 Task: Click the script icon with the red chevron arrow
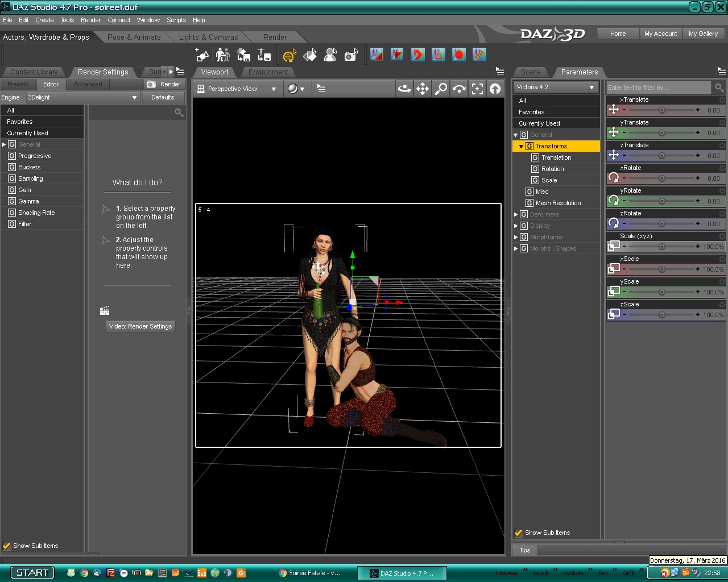pos(418,55)
